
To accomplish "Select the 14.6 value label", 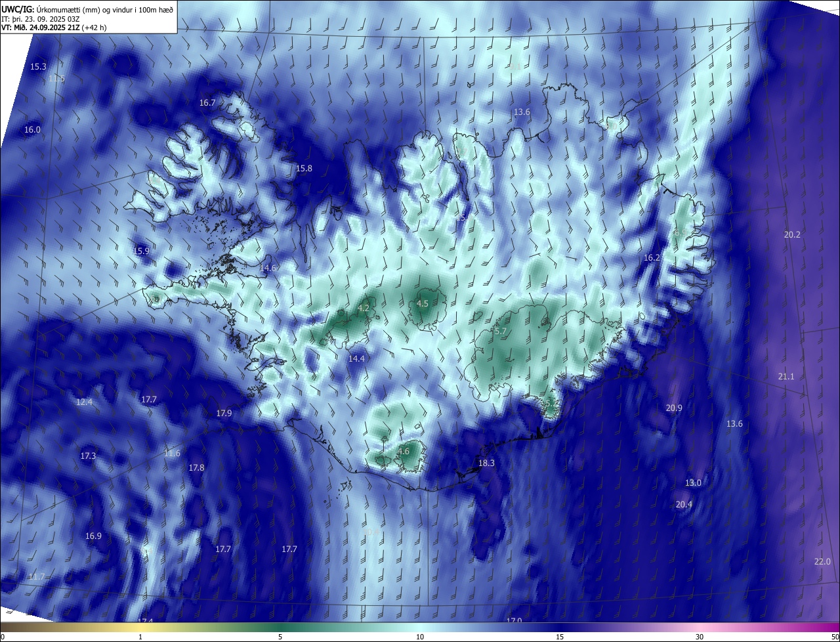I will 268,268.
